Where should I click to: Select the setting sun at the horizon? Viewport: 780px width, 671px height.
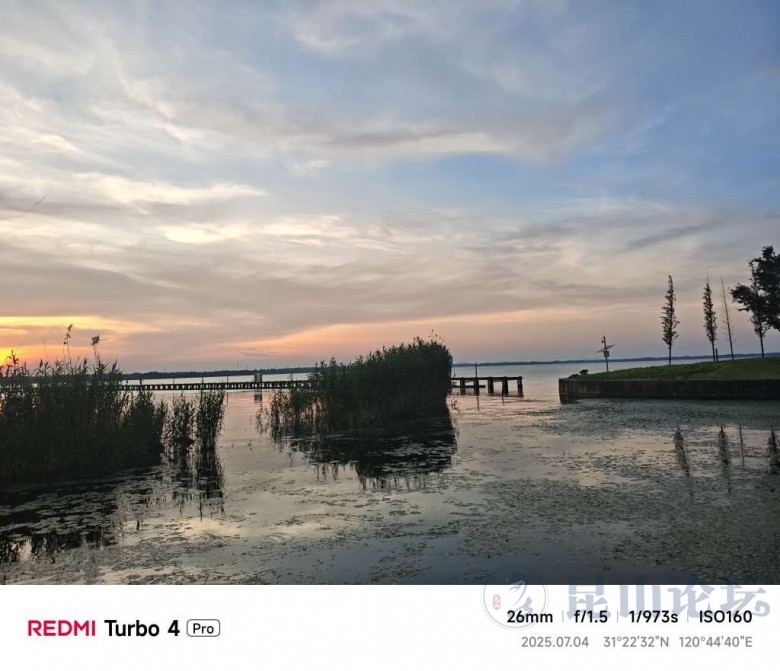[6, 355]
